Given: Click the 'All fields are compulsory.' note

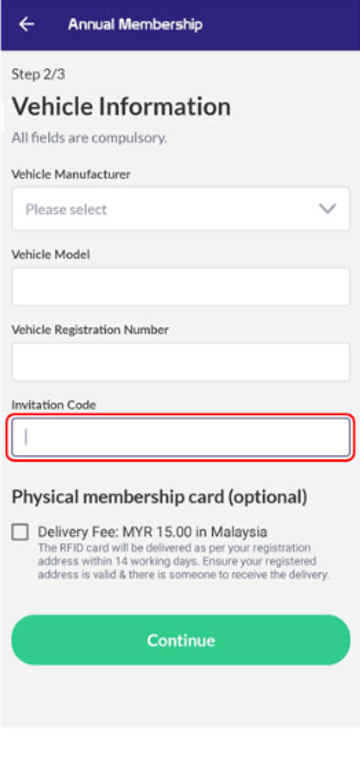Looking at the screenshot, I should tap(89, 138).
